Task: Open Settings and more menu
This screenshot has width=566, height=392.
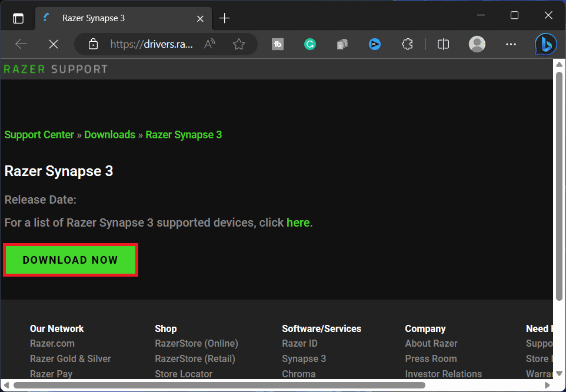Action: (511, 44)
